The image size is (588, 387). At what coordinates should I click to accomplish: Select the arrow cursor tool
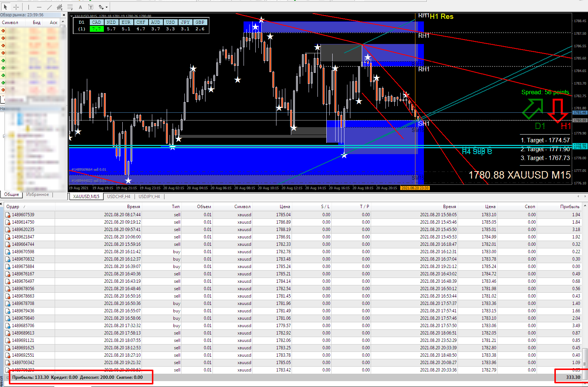(5, 7)
